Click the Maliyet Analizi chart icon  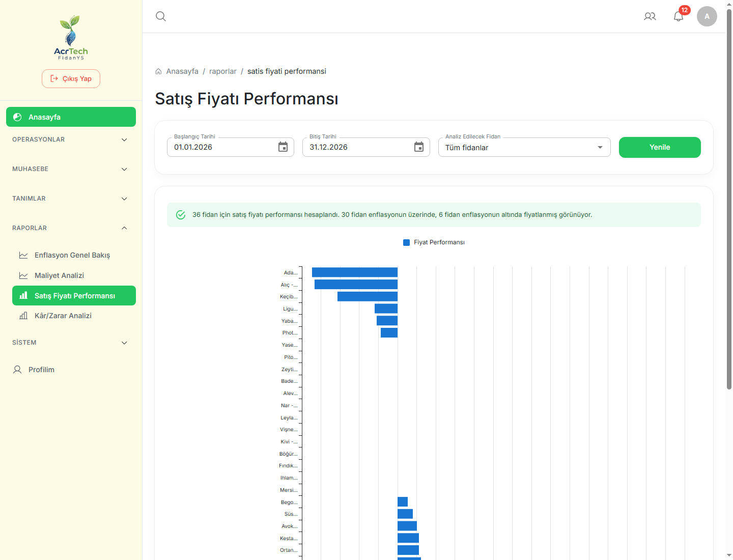tap(23, 275)
